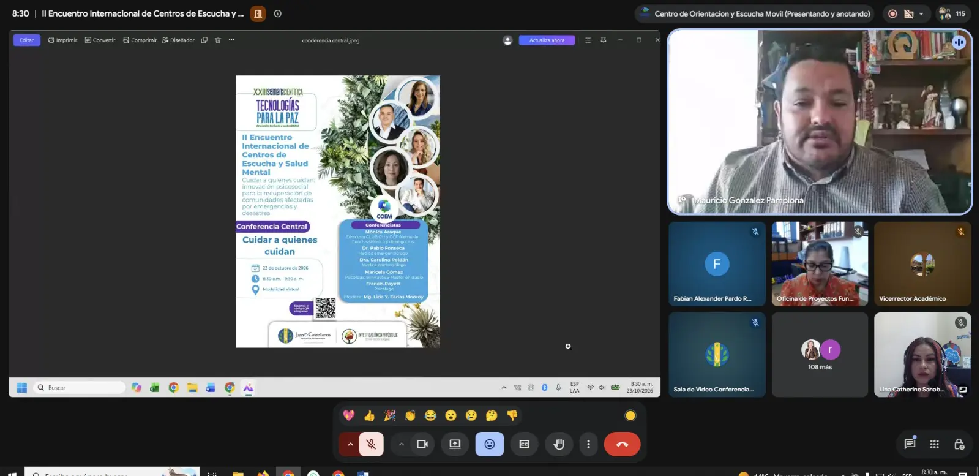Image resolution: width=980 pixels, height=476 pixels.
Task: Hide the reactions bar
Action: pyautogui.click(x=490, y=444)
